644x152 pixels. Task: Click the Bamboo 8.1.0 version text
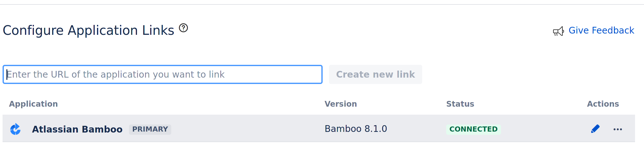pyautogui.click(x=356, y=129)
